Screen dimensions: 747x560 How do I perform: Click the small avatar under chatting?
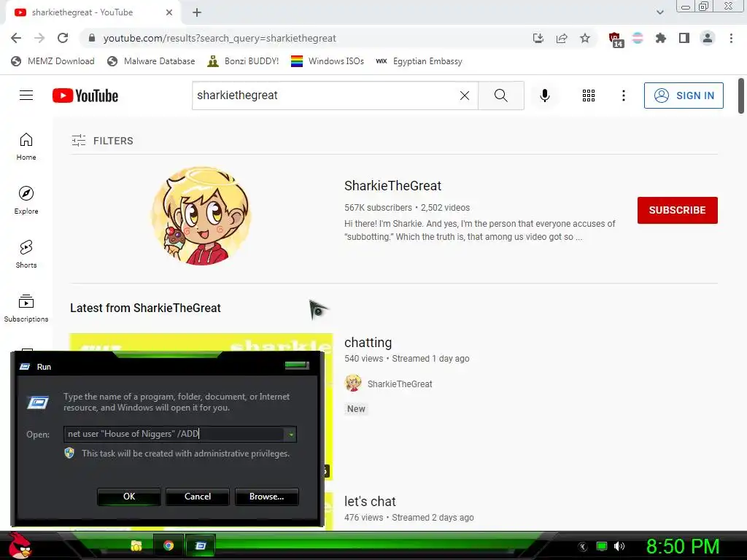point(353,384)
